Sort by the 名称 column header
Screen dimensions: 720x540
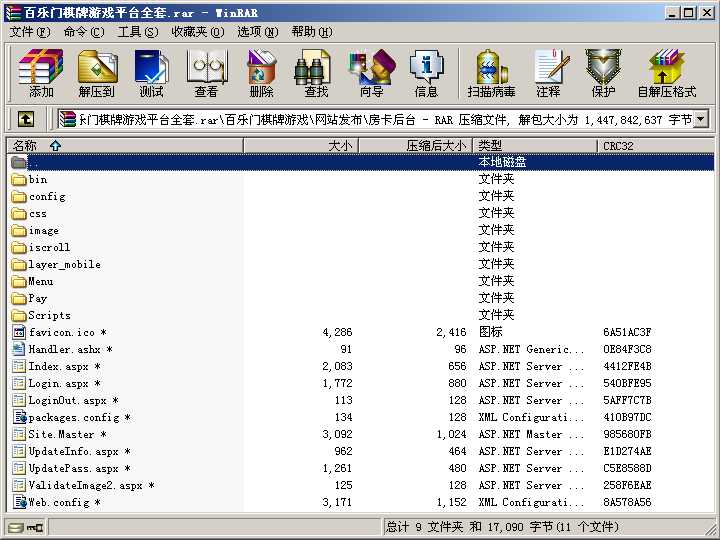[125, 146]
